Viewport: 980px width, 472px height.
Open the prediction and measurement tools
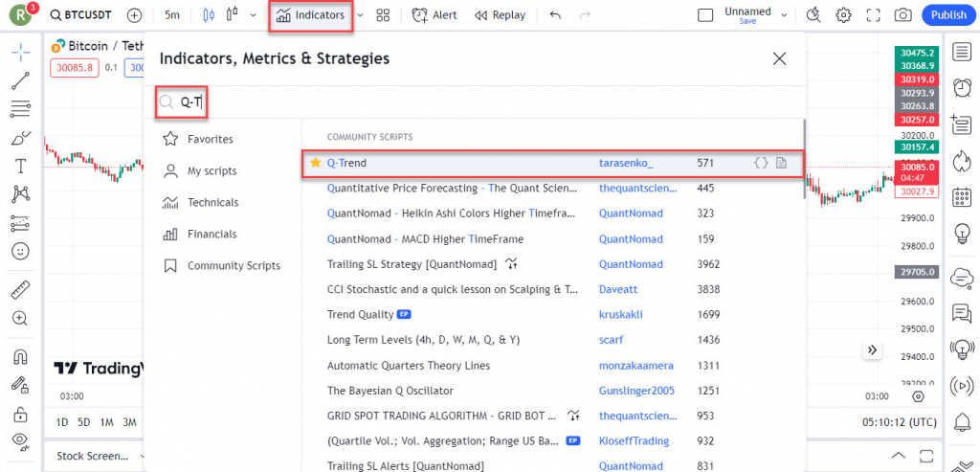pyautogui.click(x=21, y=223)
